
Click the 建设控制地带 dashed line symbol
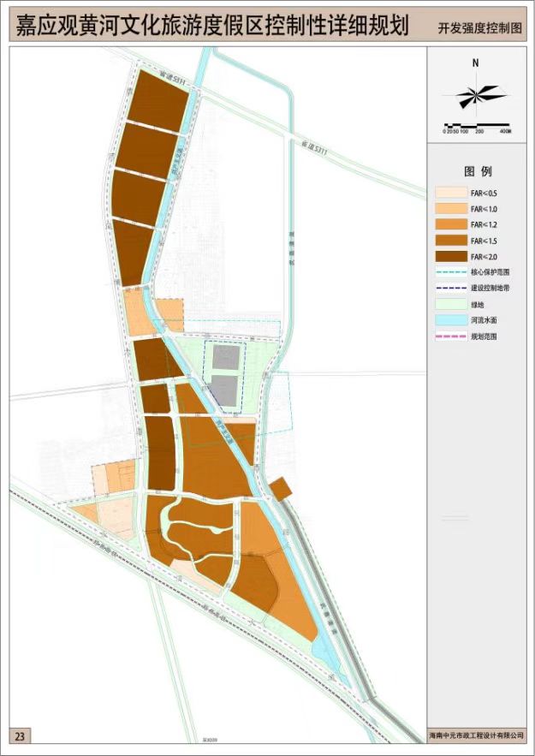coord(449,289)
